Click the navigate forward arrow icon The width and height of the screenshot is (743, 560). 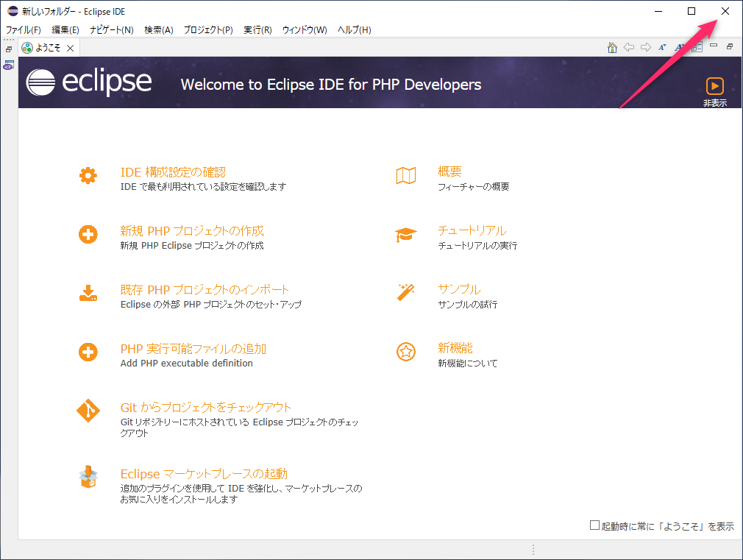point(645,47)
